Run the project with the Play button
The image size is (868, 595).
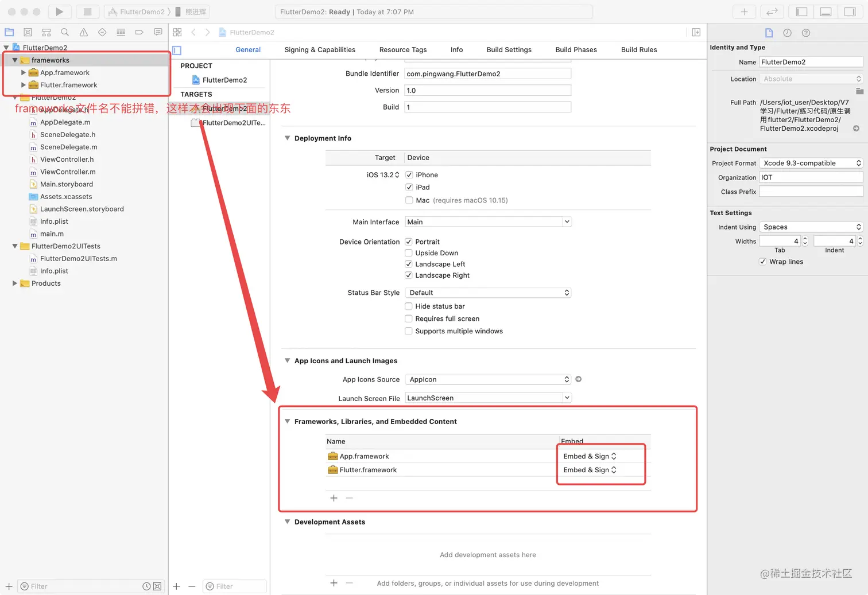tap(59, 11)
